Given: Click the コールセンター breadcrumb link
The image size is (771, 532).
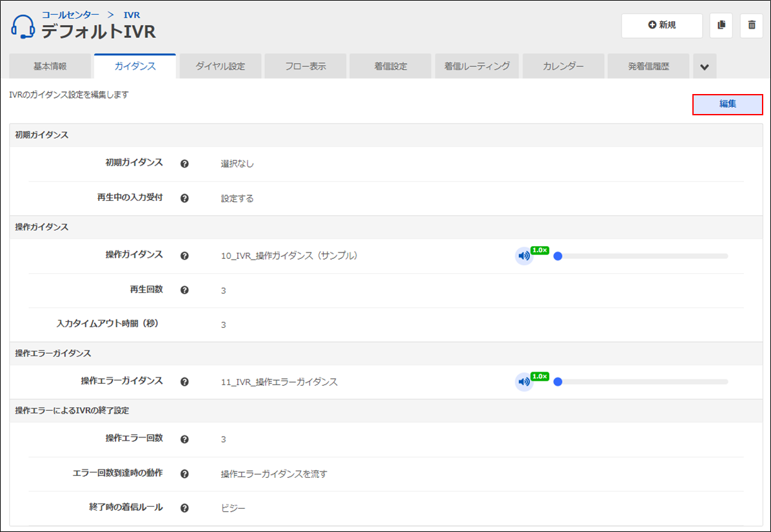Looking at the screenshot, I should pyautogui.click(x=71, y=14).
